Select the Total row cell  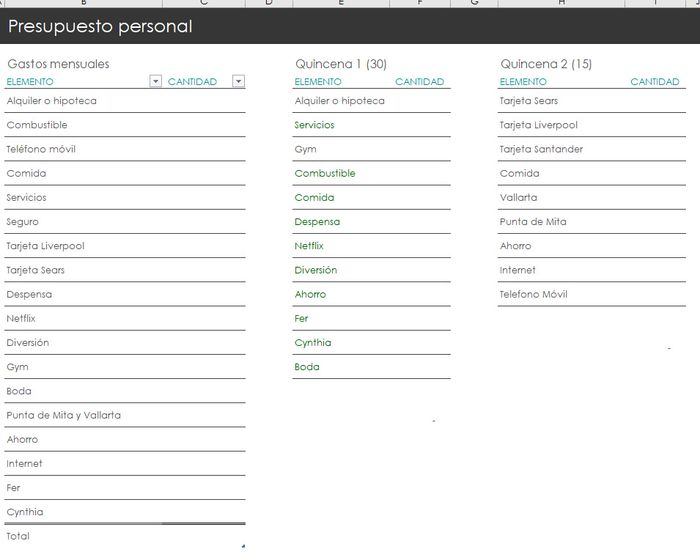pos(18,536)
